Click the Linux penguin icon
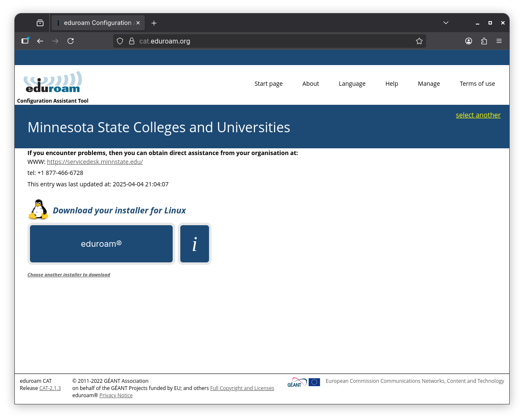 (38, 209)
